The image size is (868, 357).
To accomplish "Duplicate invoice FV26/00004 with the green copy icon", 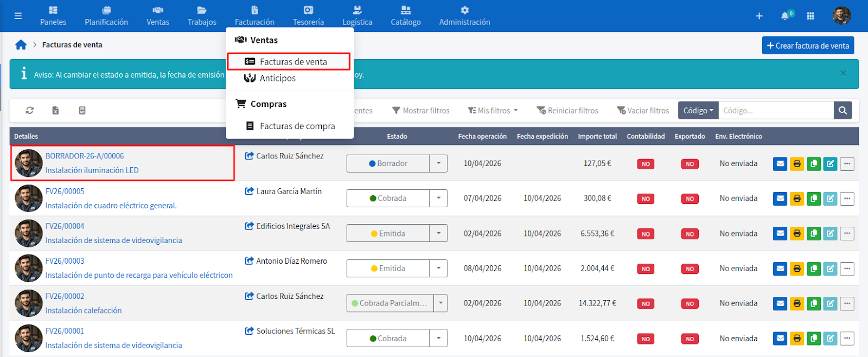I will click(x=813, y=234).
